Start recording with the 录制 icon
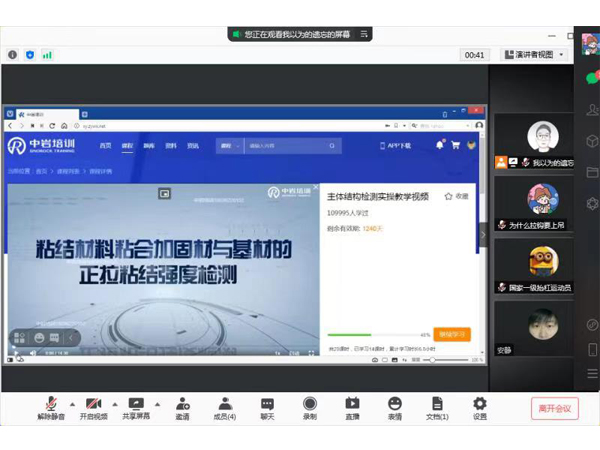Viewport: 600px width, 450px height. click(x=310, y=403)
